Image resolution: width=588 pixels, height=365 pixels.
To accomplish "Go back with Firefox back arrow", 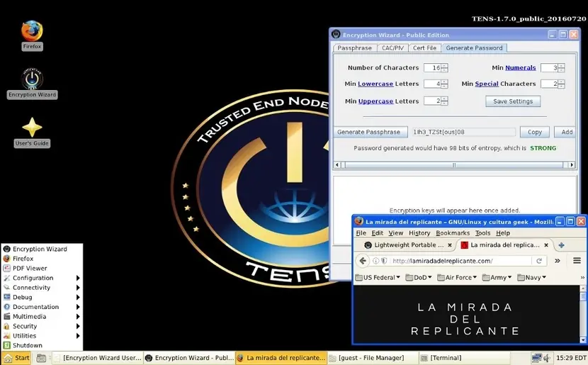I will pos(363,261).
